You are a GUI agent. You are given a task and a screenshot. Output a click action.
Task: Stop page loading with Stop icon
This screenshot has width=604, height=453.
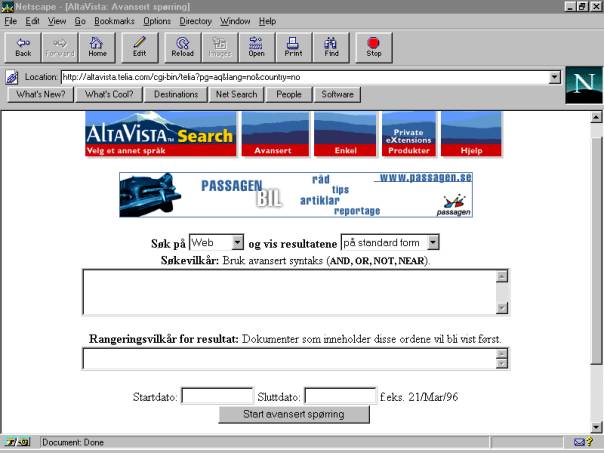coord(374,48)
